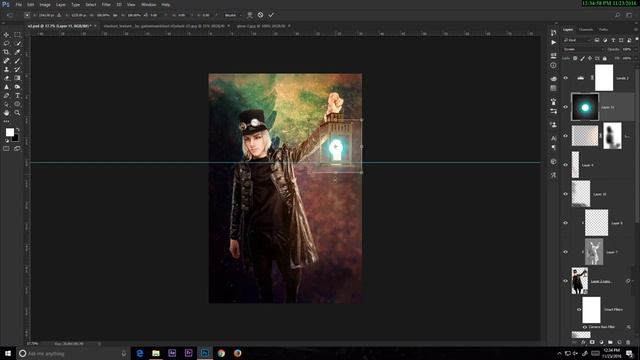
Task: Open the Info panel icon
Action: (x=553, y=65)
